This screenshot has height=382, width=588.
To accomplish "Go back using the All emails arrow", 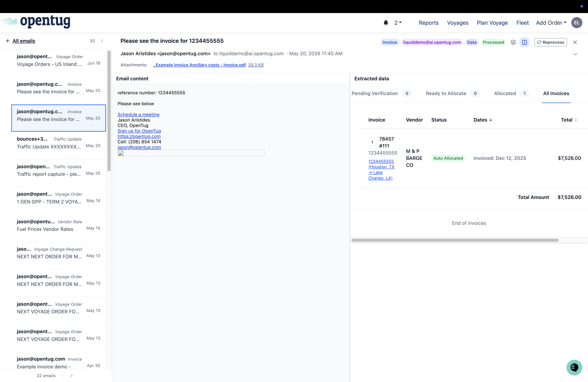I will [x=8, y=41].
